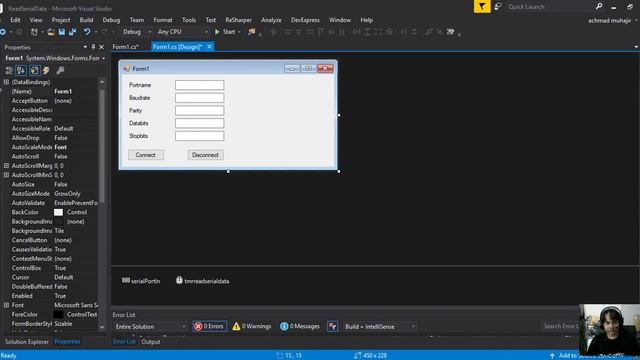The width and height of the screenshot is (640, 360).
Task: Click the Open File folder toolbar icon
Action: pos(51,32)
